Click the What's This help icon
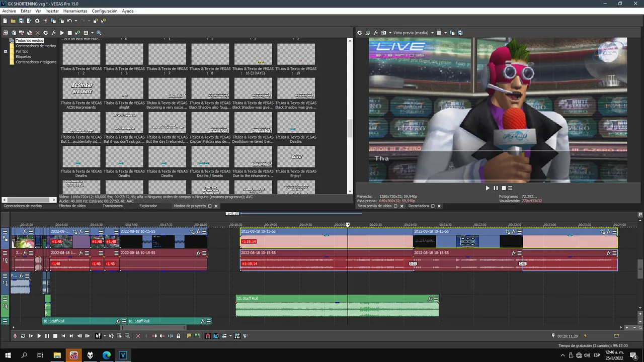The image size is (644, 362). coord(103,21)
